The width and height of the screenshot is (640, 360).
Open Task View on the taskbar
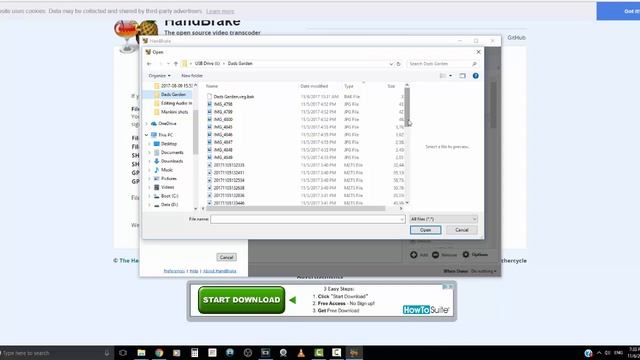coord(123,353)
